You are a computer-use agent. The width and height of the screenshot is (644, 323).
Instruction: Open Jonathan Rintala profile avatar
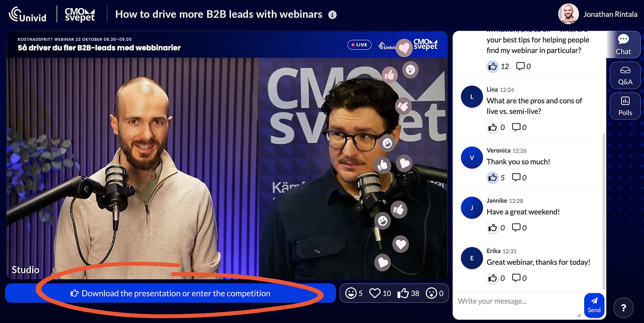pos(568,14)
